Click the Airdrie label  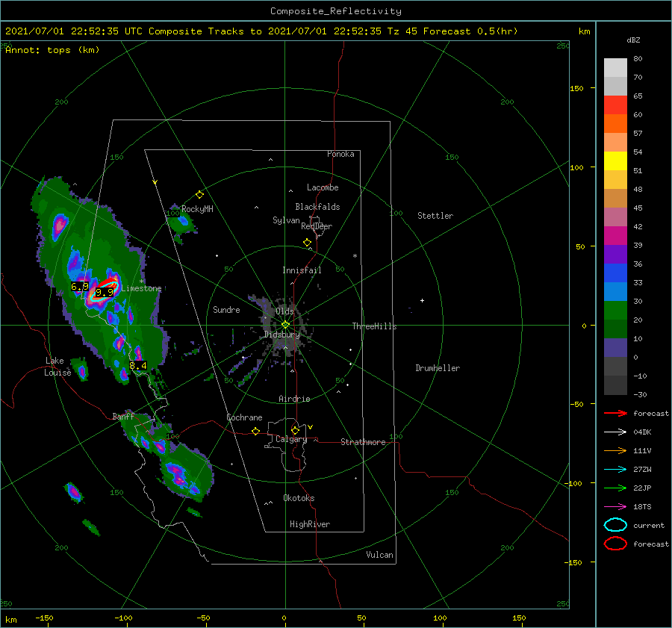294,399
